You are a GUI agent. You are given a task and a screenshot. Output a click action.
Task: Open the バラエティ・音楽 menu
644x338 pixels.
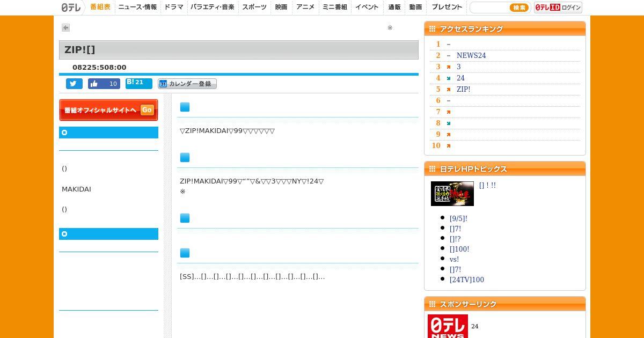(213, 8)
